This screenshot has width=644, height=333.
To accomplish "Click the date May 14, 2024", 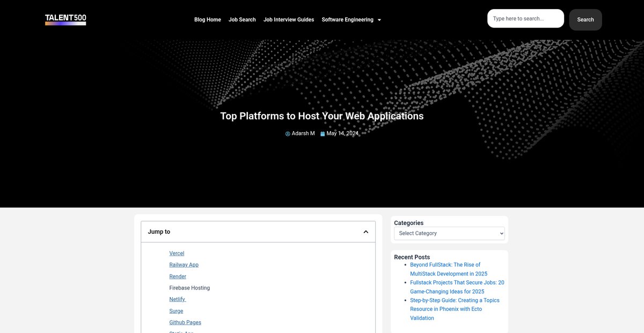I will [x=342, y=134].
